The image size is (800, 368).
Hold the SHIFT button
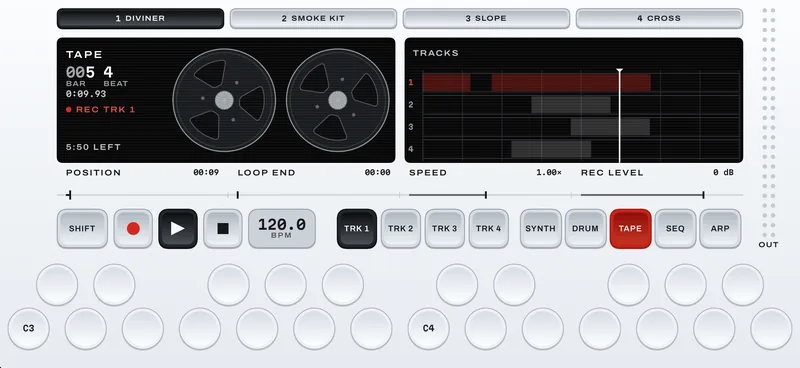tap(82, 229)
